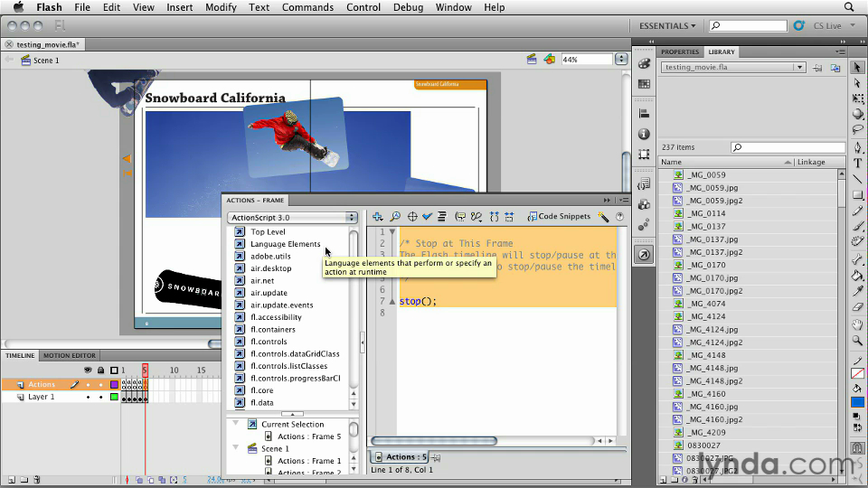Open the Find magnifier in Actions toolbar
Viewport: 868px width, 488px height.
(x=395, y=217)
